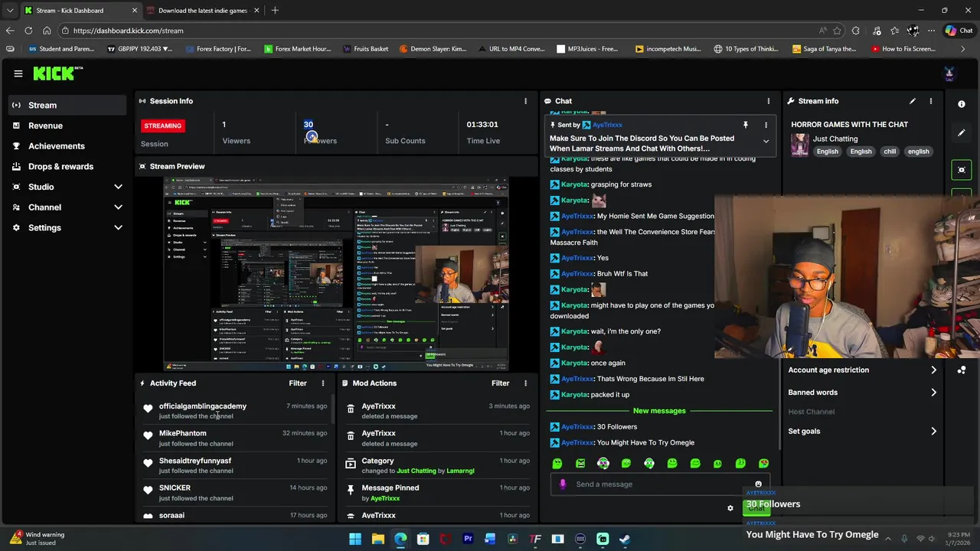
Task: Open the Session Info three-dot options
Action: point(525,101)
